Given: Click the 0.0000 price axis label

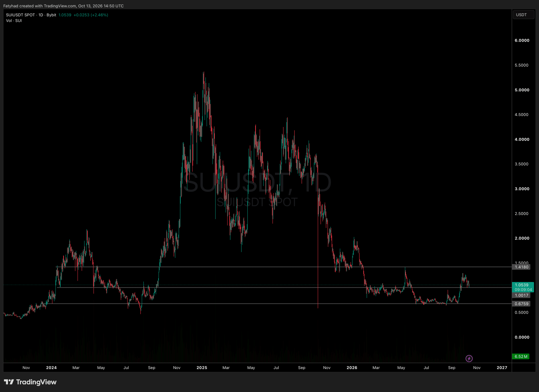Looking at the screenshot, I should (522, 337).
